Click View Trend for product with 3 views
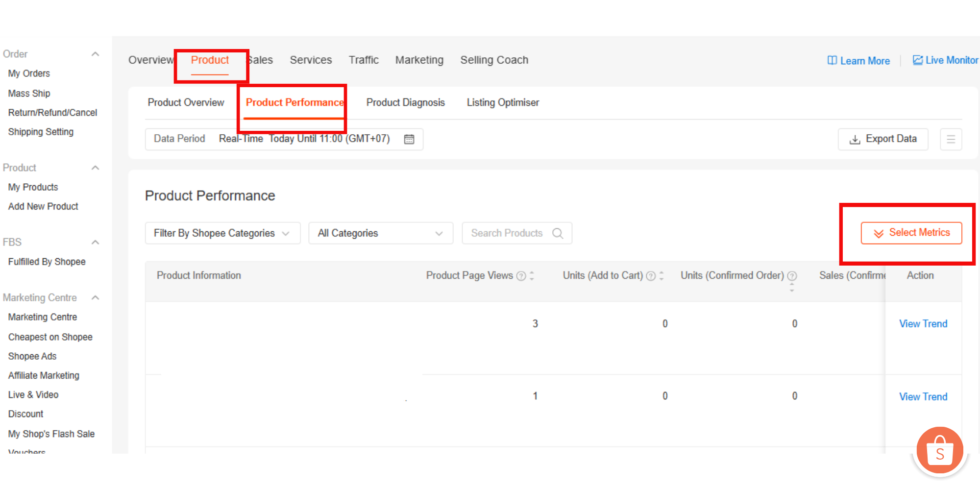This screenshot has width=980, height=490. (923, 324)
